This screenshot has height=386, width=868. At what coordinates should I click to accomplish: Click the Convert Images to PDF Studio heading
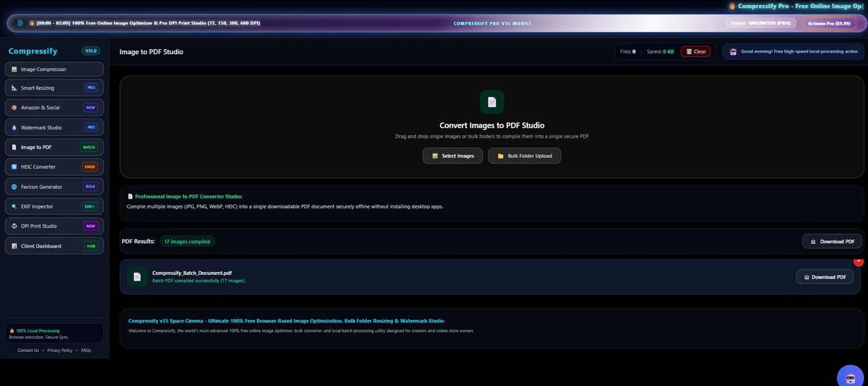coord(492,125)
